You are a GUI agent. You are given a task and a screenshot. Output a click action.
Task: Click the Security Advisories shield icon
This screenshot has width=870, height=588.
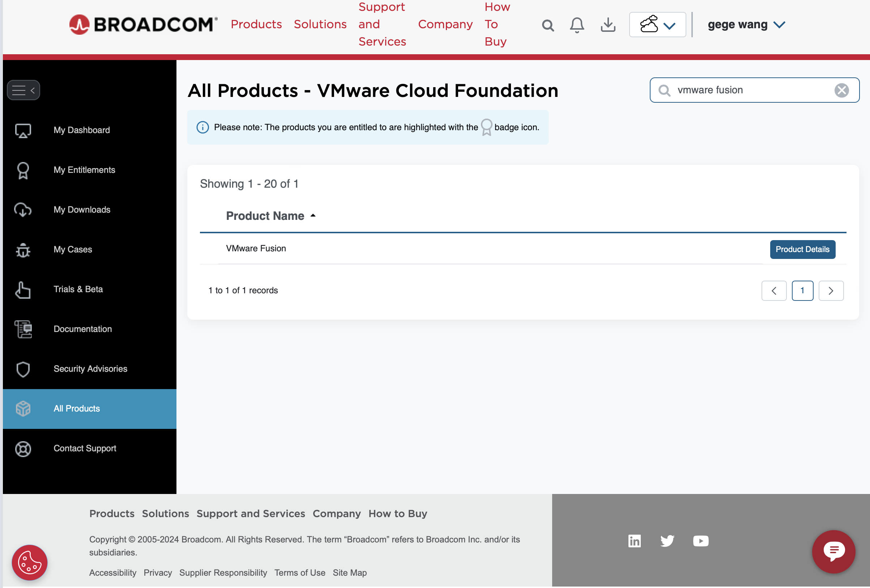(x=23, y=369)
